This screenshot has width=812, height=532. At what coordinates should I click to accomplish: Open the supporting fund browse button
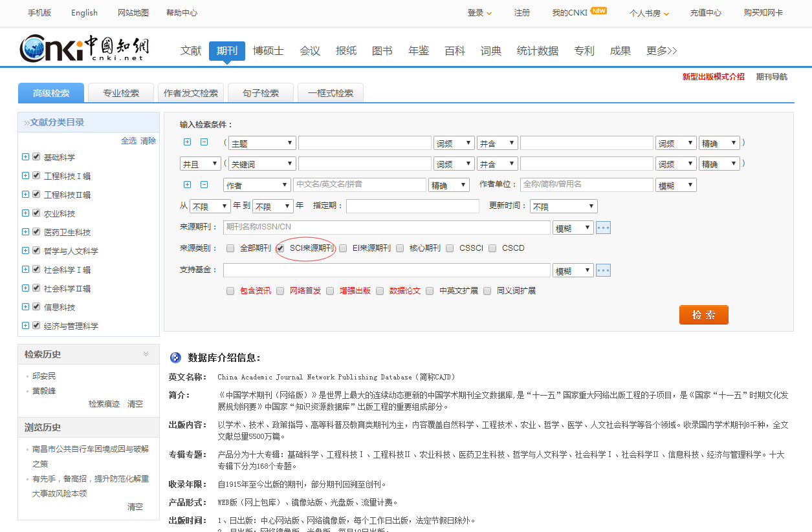coord(603,270)
